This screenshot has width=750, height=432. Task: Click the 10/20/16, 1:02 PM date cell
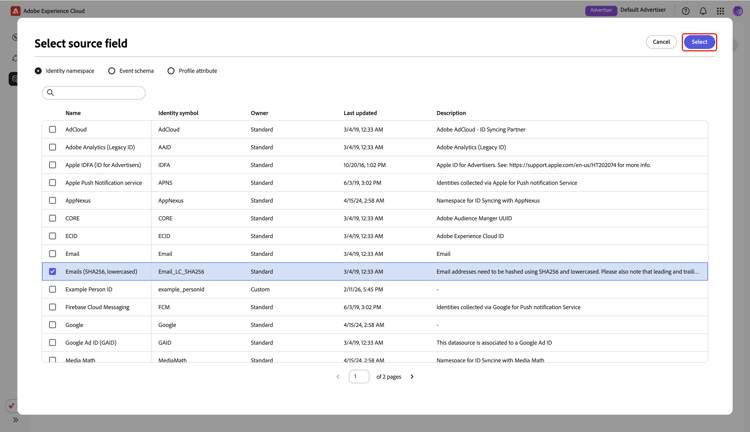click(364, 165)
